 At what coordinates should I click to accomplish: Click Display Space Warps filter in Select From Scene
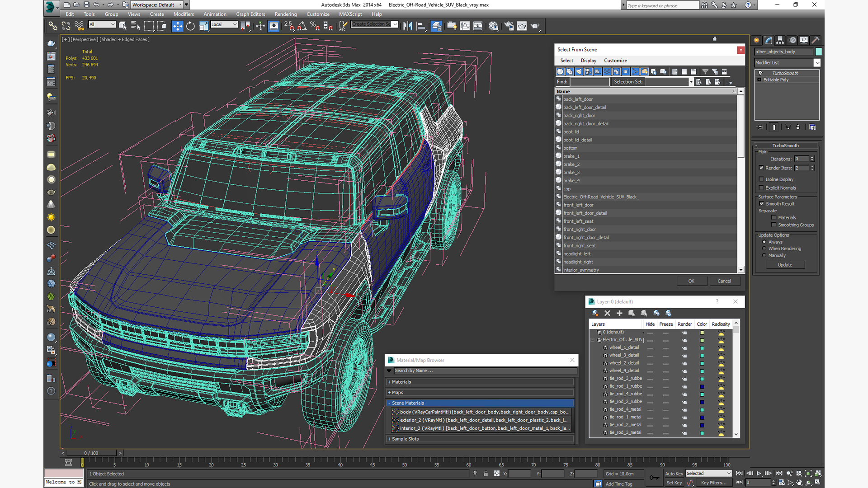click(607, 71)
